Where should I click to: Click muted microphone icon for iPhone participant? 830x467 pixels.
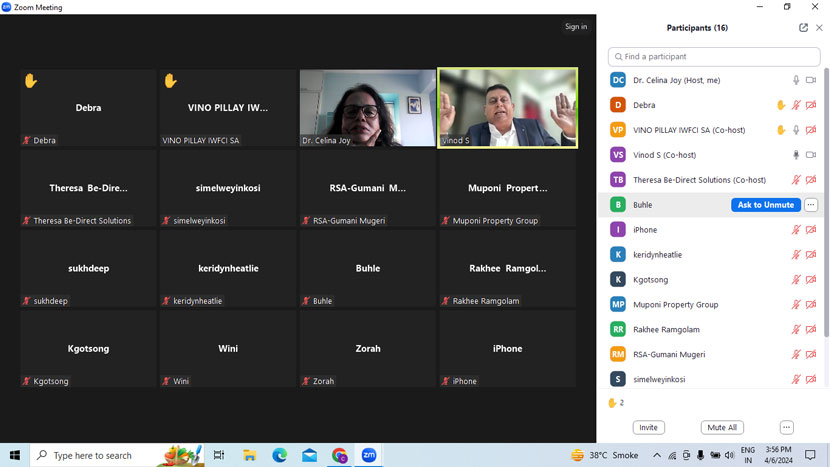tap(796, 230)
